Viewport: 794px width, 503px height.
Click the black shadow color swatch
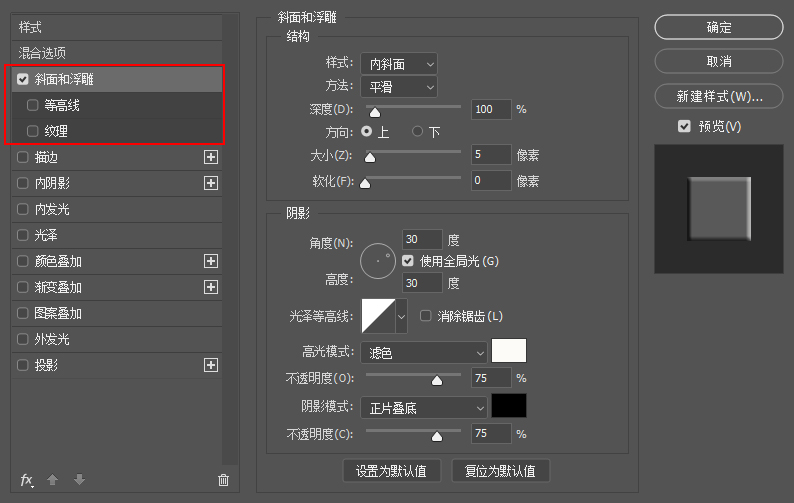coord(509,406)
